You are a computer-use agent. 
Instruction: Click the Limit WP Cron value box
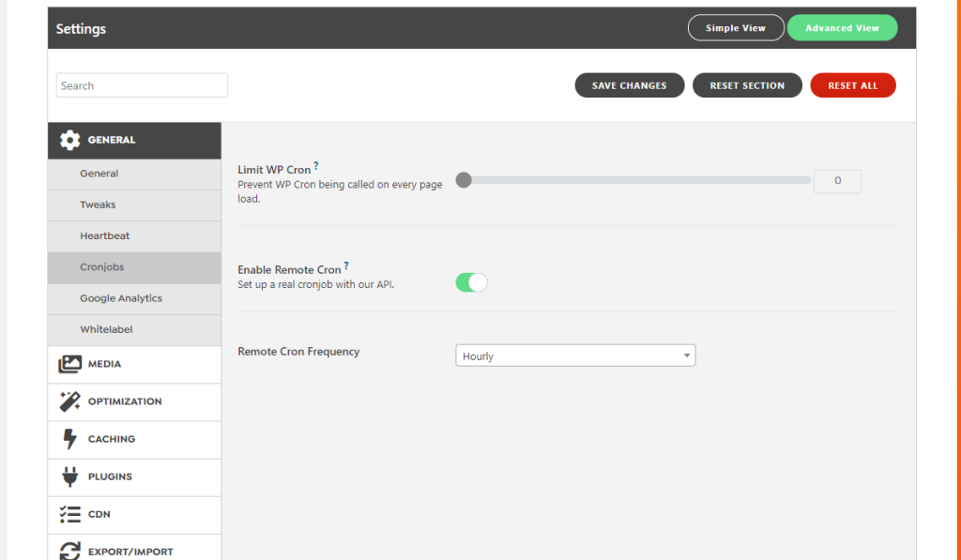[837, 181]
